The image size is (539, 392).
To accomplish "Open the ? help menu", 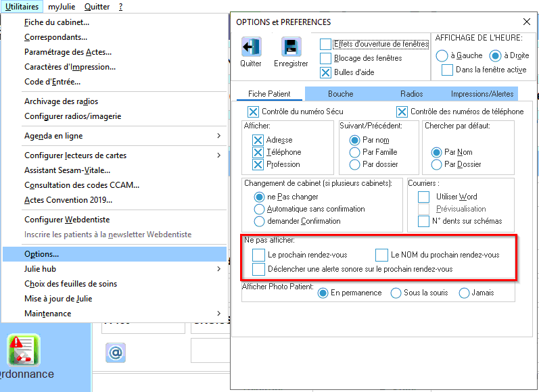I will [x=120, y=7].
